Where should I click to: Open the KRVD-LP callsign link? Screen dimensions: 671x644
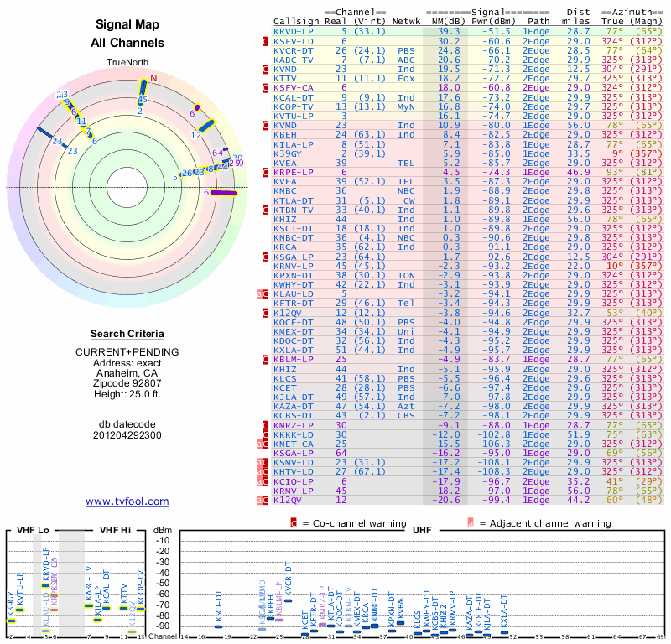coord(294,31)
